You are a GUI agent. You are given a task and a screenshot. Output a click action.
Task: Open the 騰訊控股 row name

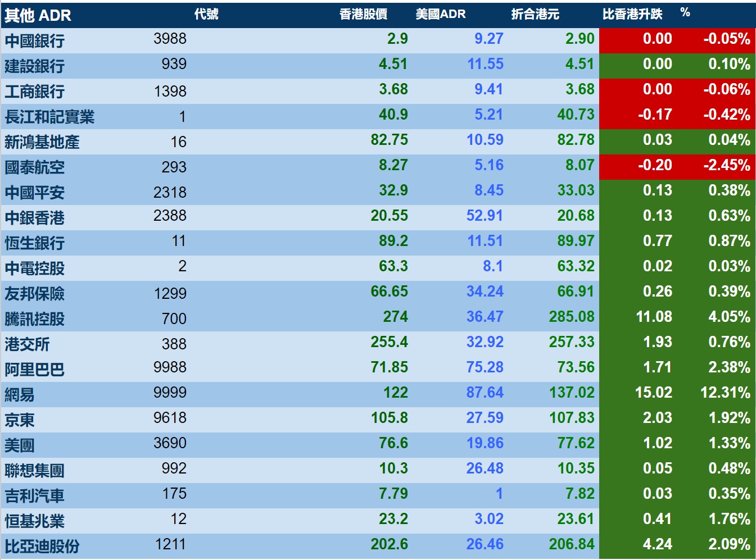click(35, 318)
